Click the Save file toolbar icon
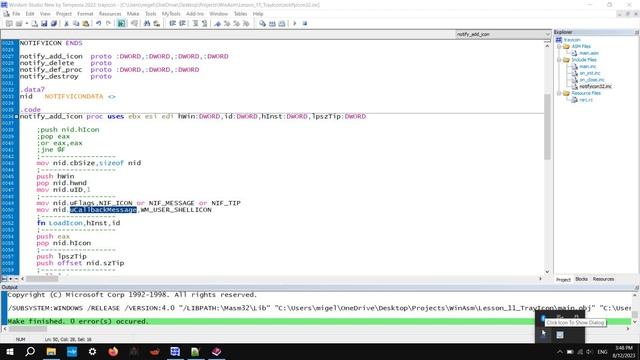The image size is (640, 360). [44, 24]
